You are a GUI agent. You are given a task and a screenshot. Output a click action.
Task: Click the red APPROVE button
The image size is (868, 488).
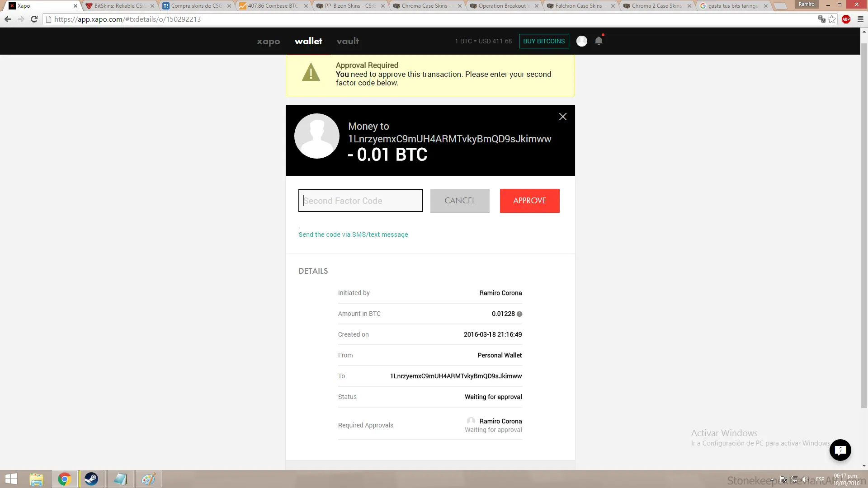[x=529, y=201]
